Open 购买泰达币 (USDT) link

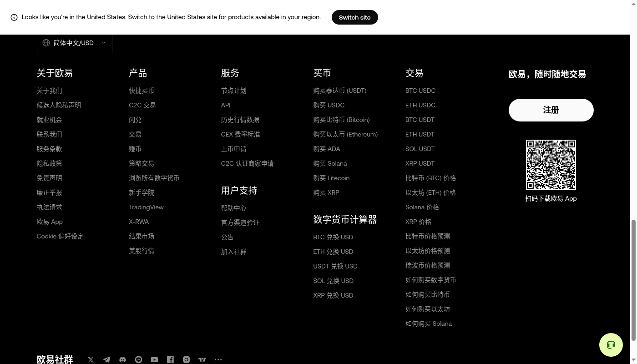pyautogui.click(x=340, y=91)
